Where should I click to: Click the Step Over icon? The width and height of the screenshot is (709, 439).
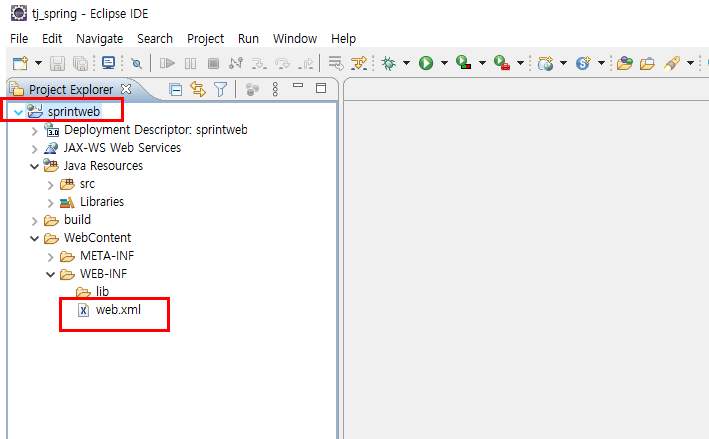pyautogui.click(x=282, y=63)
